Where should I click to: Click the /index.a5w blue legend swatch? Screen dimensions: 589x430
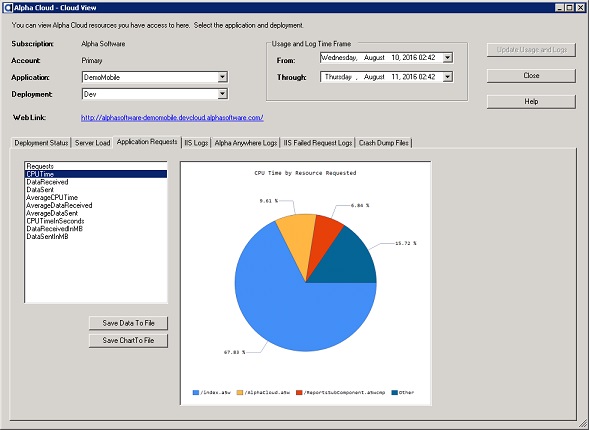195,392
